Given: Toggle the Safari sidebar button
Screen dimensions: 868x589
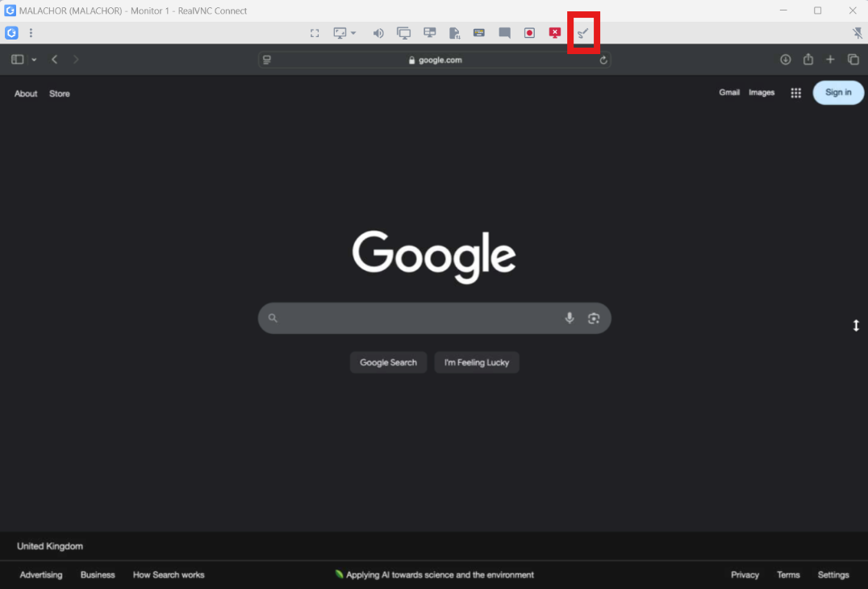Looking at the screenshot, I should click(x=17, y=60).
